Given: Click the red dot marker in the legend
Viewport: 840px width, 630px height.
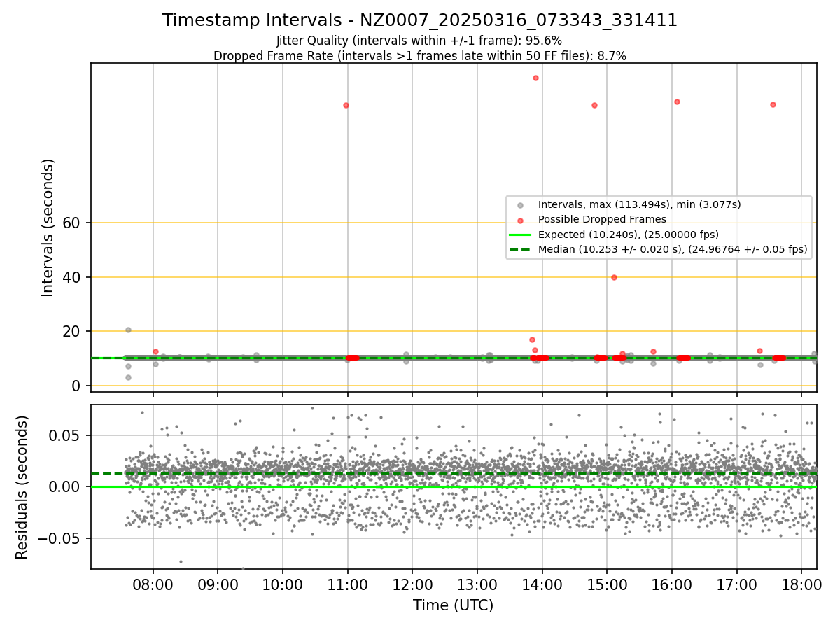Looking at the screenshot, I should coord(520,220).
